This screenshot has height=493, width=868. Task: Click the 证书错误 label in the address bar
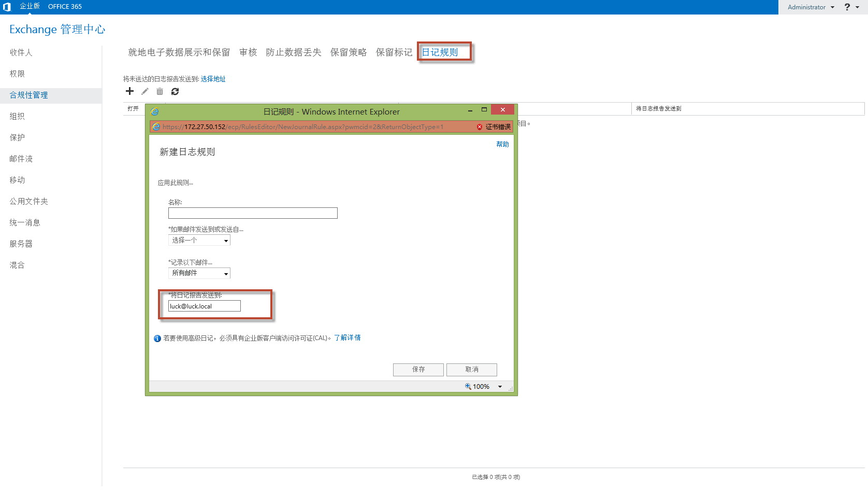[x=498, y=126]
